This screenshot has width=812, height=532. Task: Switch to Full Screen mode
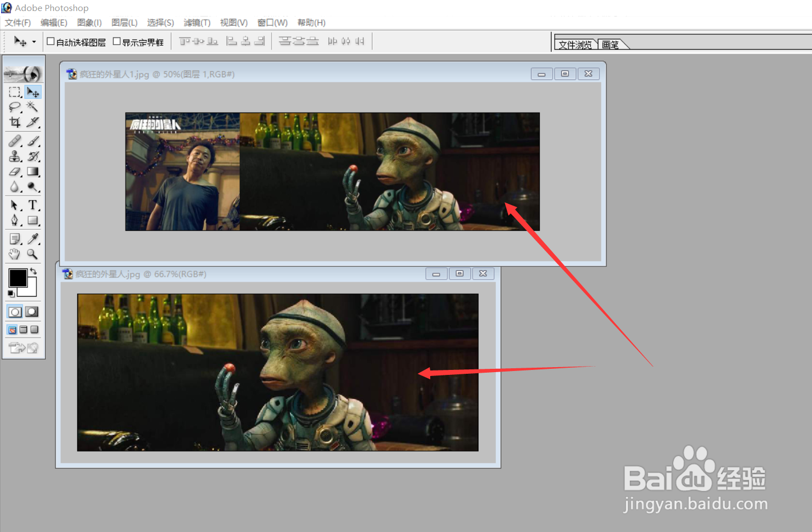[x=34, y=330]
